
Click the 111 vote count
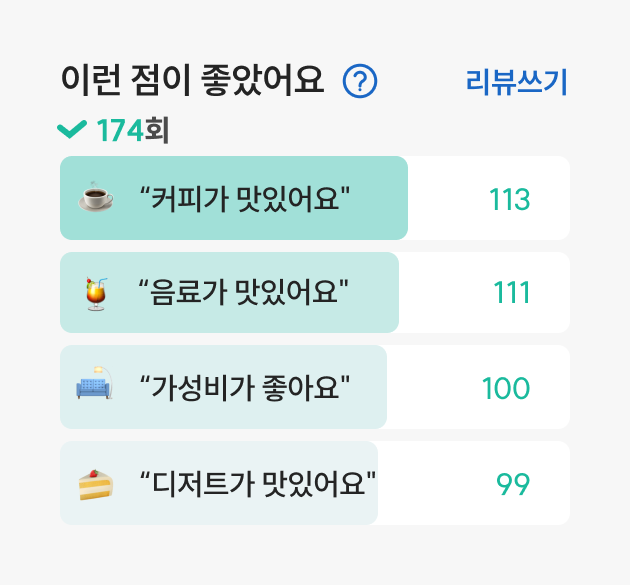(511, 292)
